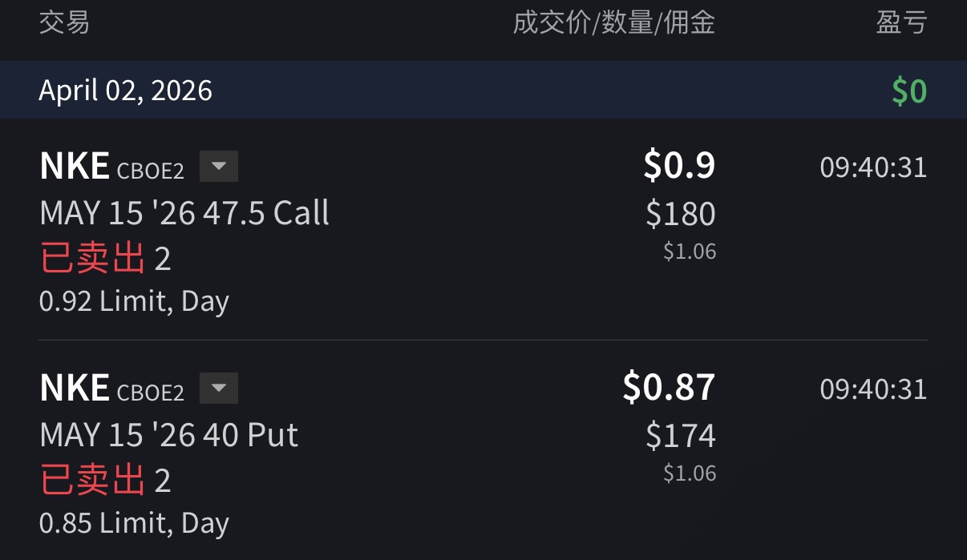This screenshot has width=967, height=560.
Task: Click the red 已卖出 label on the Call trade
Action: pos(93,259)
